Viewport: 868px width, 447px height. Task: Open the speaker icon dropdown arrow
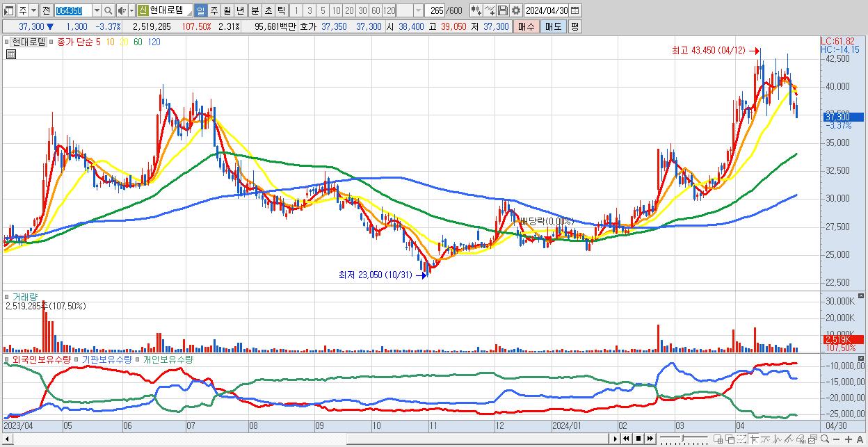pos(131,11)
